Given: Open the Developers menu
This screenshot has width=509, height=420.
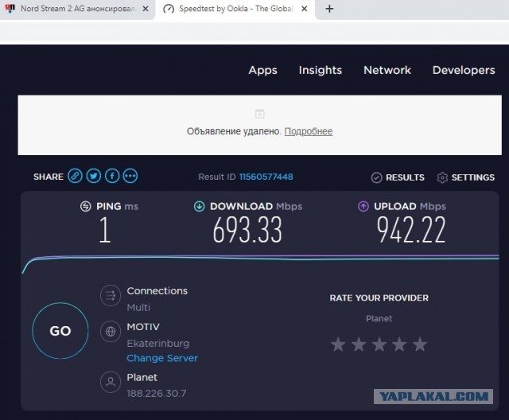Looking at the screenshot, I should click(x=464, y=70).
